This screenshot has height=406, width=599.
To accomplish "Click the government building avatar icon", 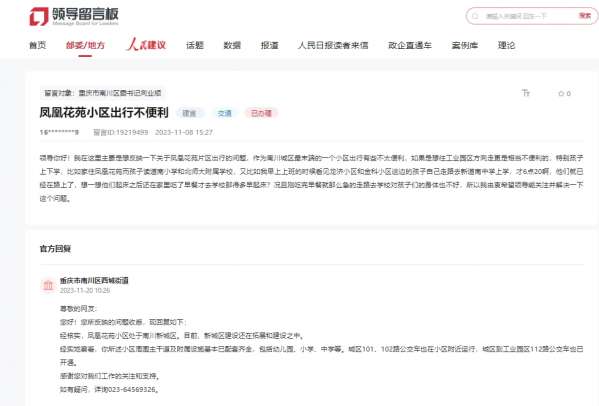I will click(x=48, y=285).
